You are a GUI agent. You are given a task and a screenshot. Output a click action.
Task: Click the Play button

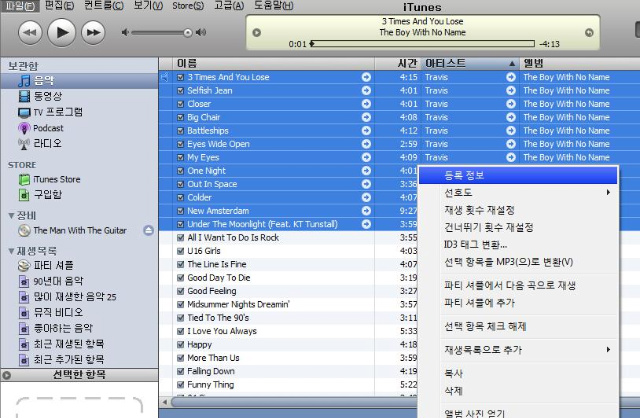tap(62, 32)
